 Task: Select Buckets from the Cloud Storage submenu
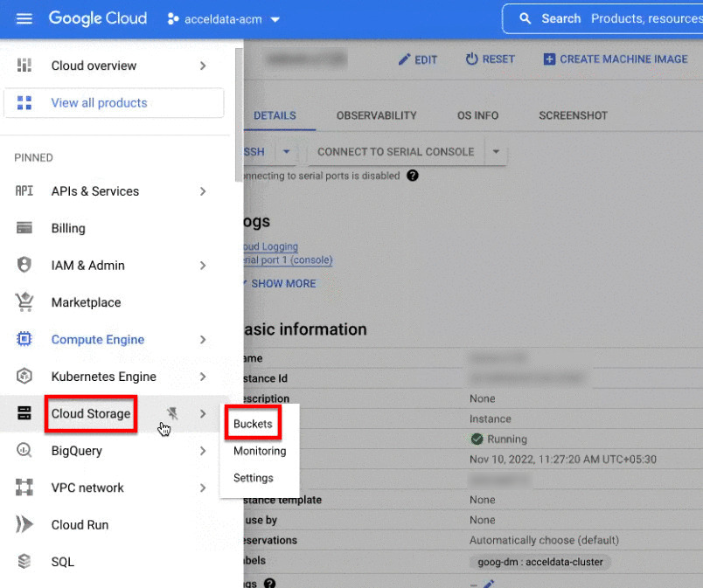tap(253, 424)
